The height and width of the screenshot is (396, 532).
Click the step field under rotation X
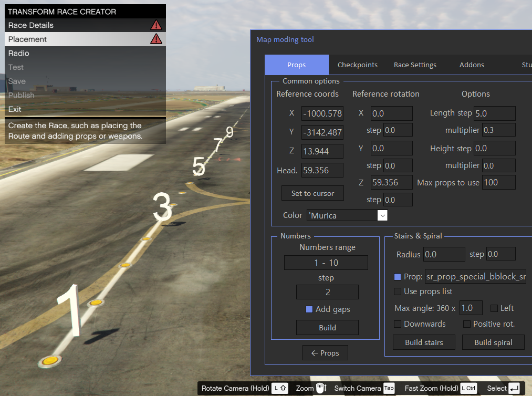pyautogui.click(x=398, y=130)
